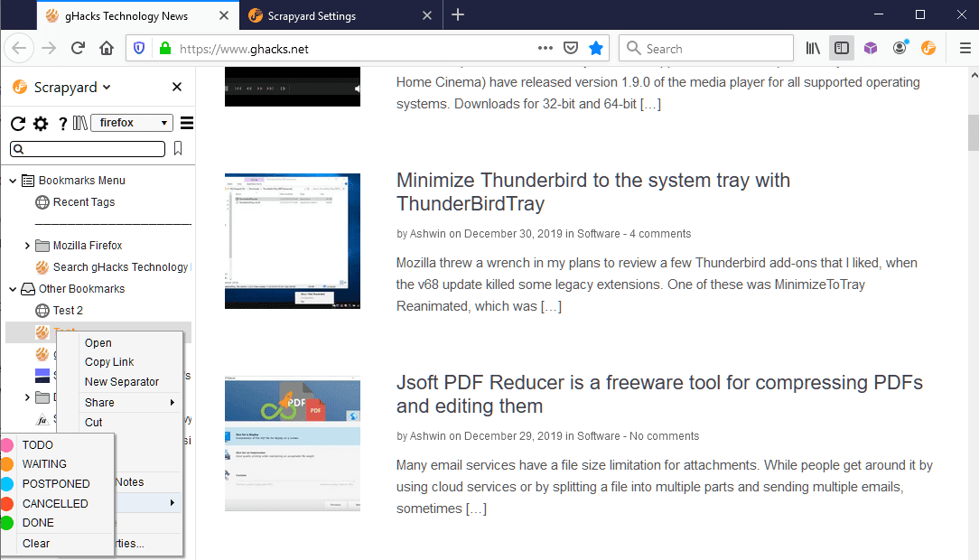Open the media player article thumbnail
979x560 pixels.
293,87
